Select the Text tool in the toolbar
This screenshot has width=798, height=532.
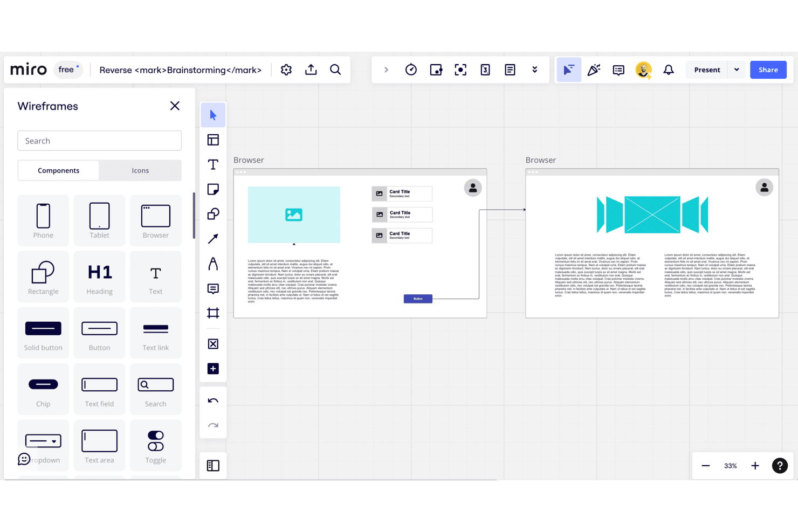(x=213, y=164)
